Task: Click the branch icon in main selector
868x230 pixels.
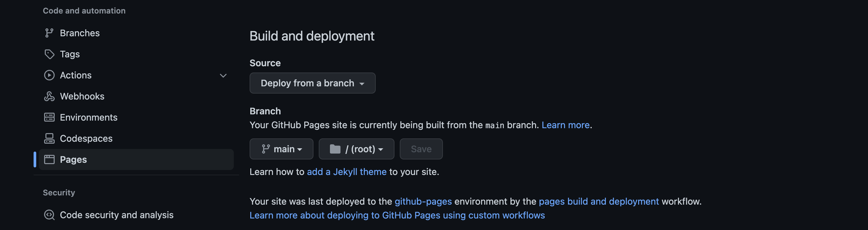Action: click(266, 149)
